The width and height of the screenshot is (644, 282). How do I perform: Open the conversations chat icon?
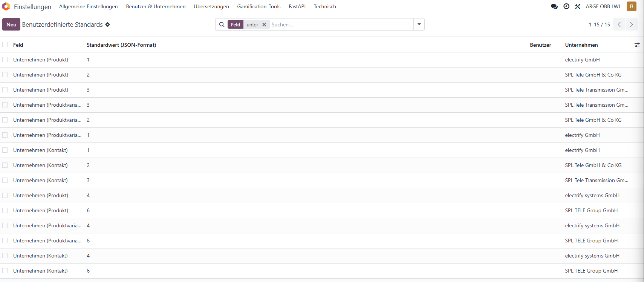point(554,6)
